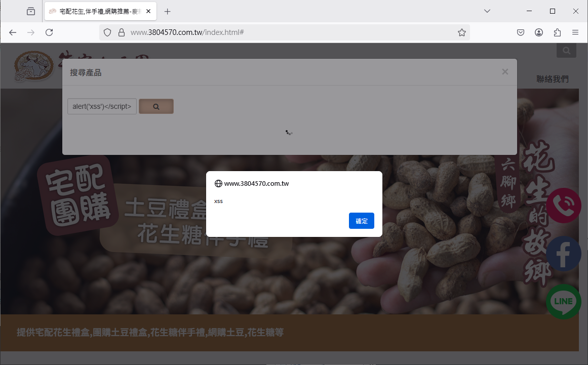Image resolution: width=588 pixels, height=365 pixels.
Task: Close the 宅配花生 browser tab
Action: [x=148, y=11]
